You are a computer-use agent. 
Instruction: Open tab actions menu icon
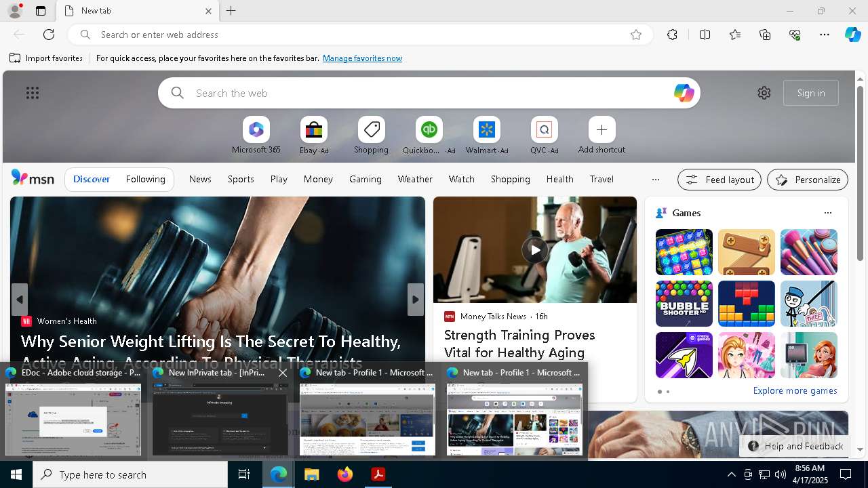coord(41,11)
